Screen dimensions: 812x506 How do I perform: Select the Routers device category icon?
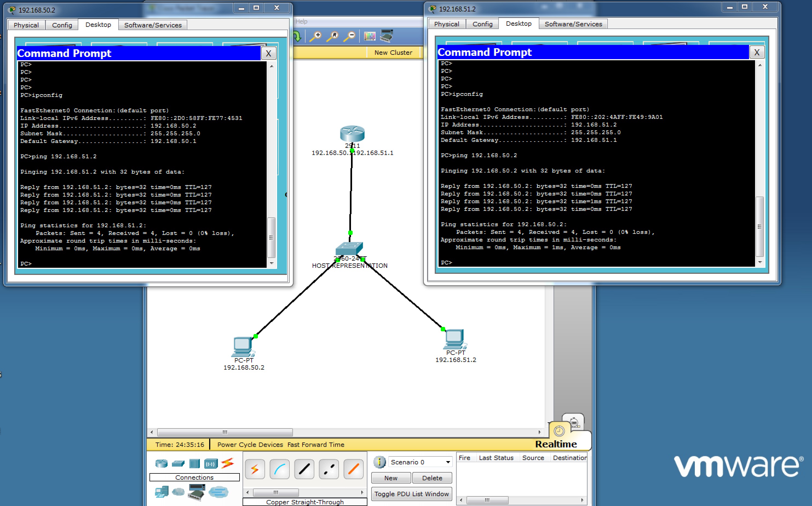tap(161, 464)
